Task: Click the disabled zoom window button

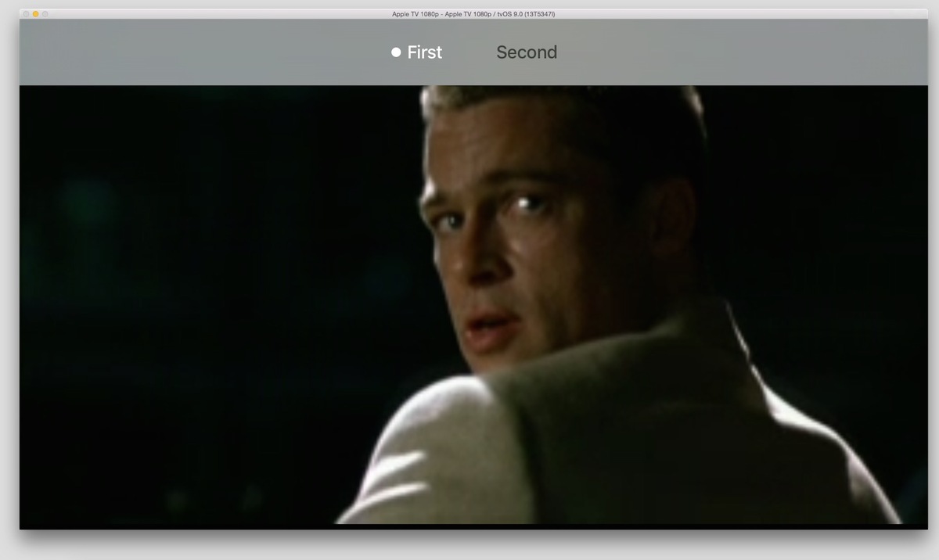Action: coord(45,14)
